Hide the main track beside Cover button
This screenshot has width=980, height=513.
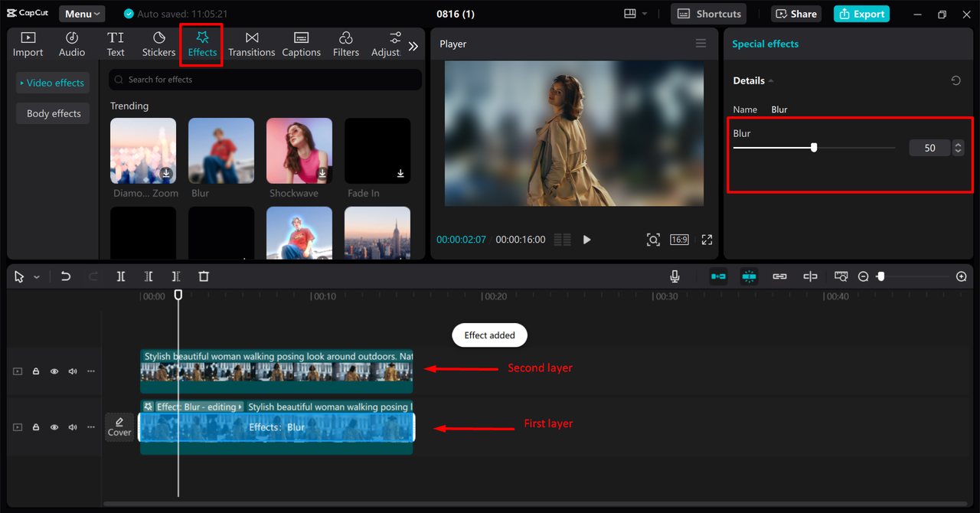54,427
